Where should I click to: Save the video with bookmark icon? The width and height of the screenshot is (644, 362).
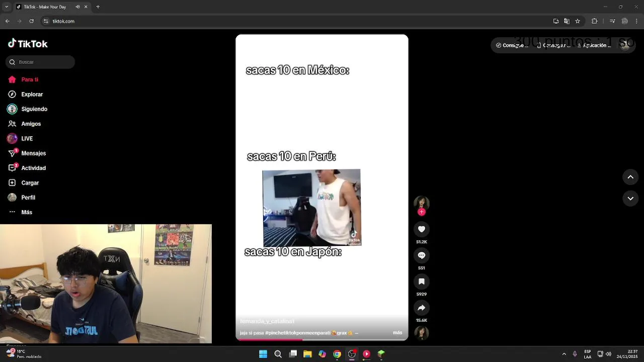(x=422, y=282)
